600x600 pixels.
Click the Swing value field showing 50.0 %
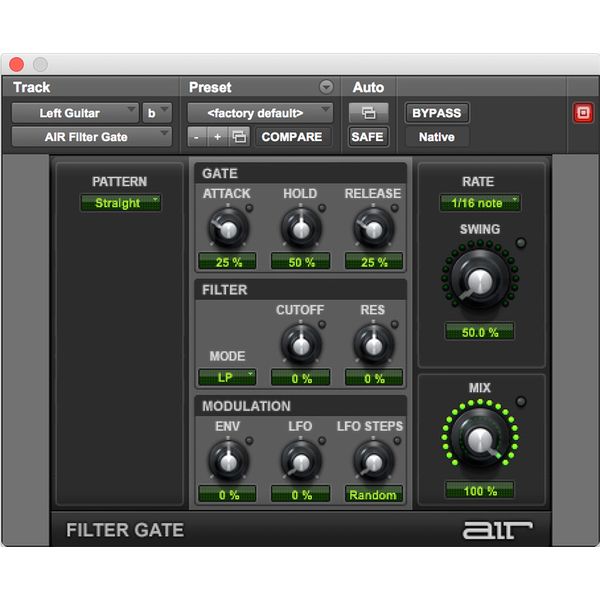[479, 331]
